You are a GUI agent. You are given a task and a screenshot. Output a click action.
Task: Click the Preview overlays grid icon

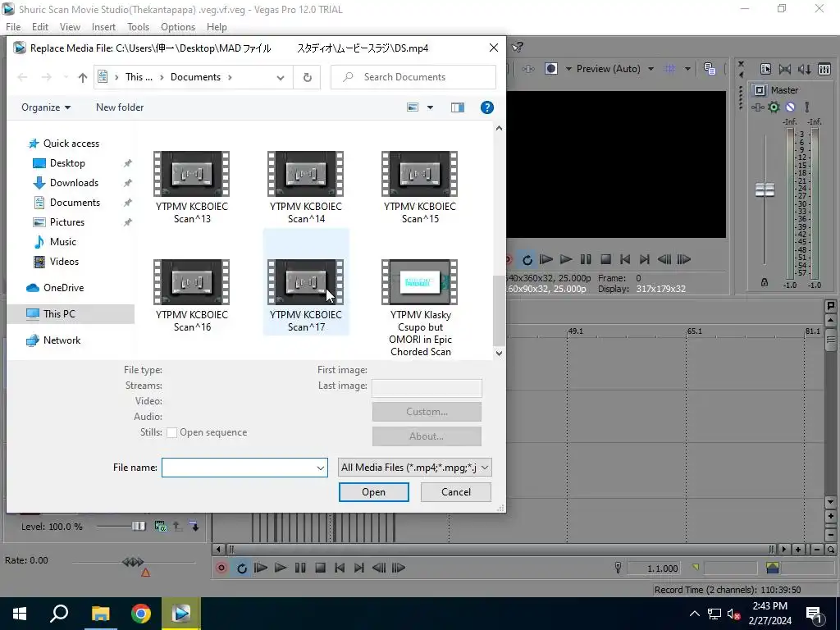(x=669, y=69)
